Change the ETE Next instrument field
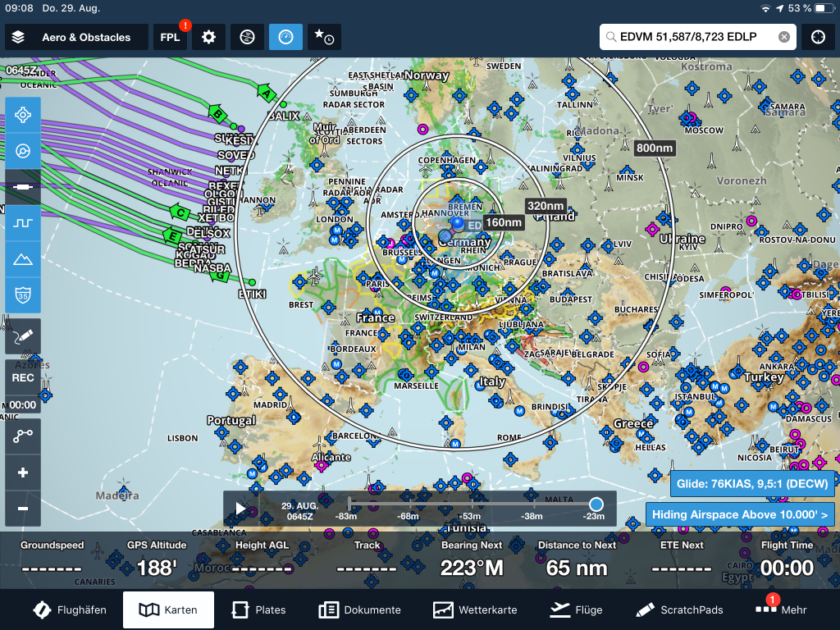Image resolution: width=840 pixels, height=630 pixels. (x=682, y=559)
